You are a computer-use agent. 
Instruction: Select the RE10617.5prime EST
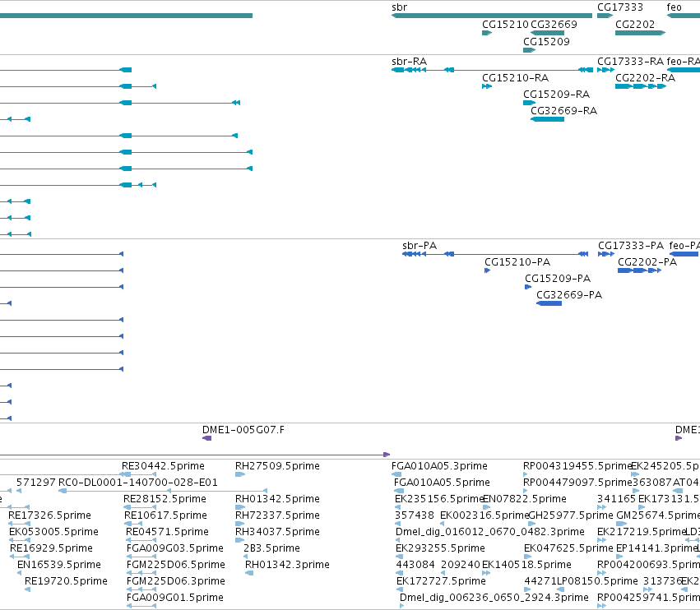[x=133, y=524]
